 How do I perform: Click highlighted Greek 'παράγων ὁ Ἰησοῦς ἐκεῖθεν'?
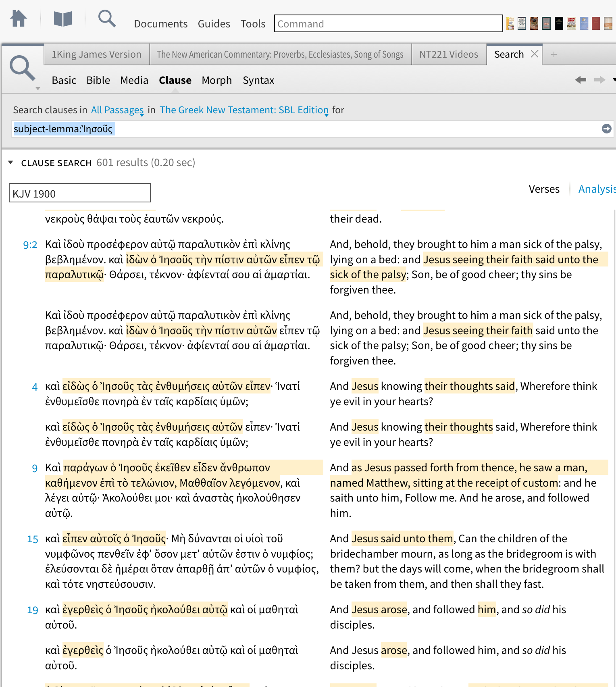click(127, 468)
